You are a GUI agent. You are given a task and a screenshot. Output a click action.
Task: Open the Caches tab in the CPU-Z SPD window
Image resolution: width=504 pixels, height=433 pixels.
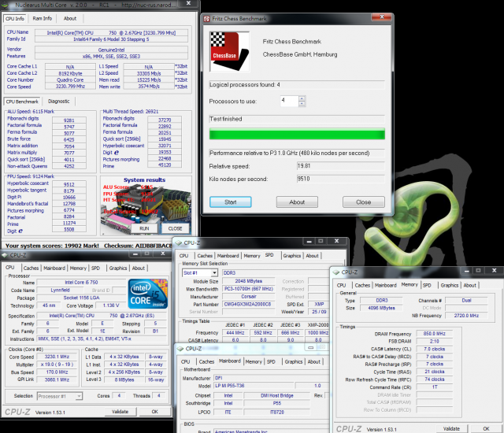point(205,256)
